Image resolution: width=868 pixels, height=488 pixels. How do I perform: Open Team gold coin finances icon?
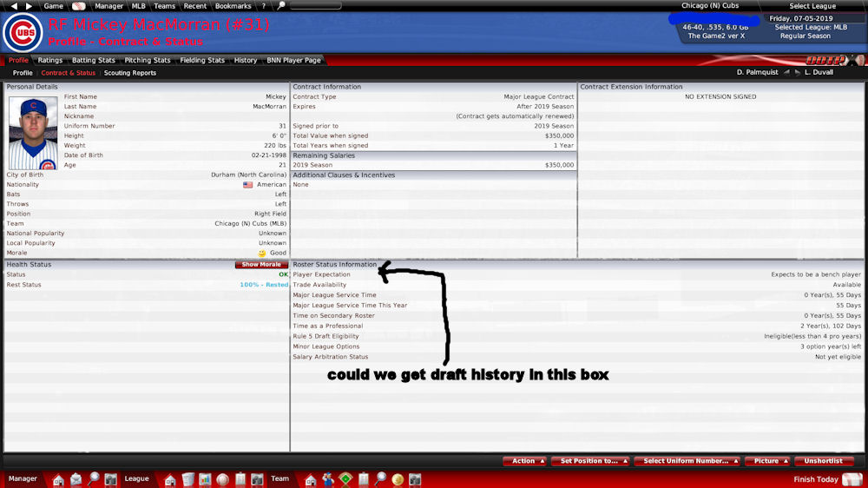pos(398,479)
